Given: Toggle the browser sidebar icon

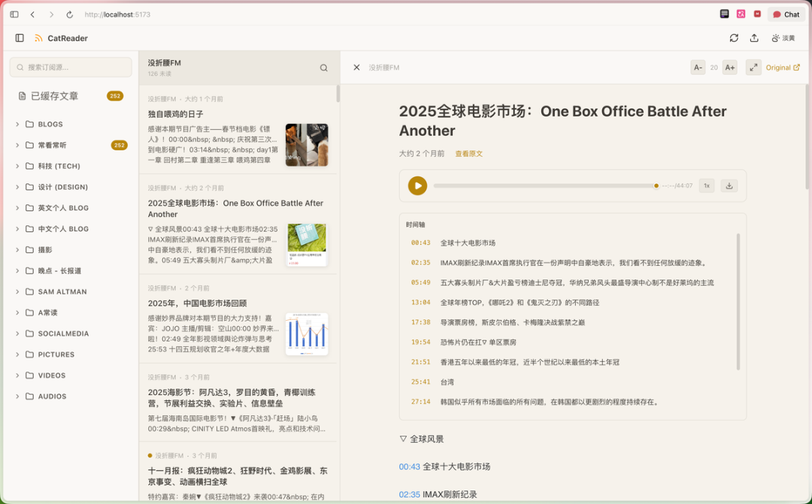Looking at the screenshot, I should click(x=14, y=14).
